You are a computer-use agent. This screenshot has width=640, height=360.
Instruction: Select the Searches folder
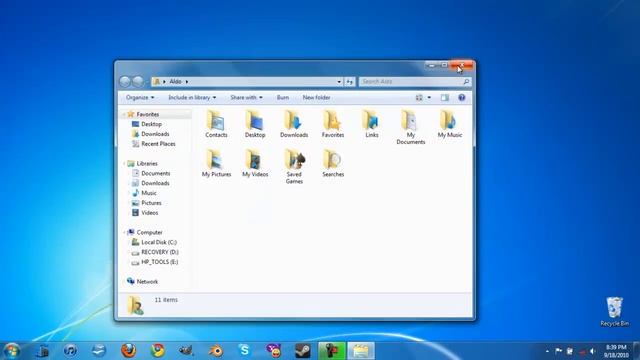tap(333, 163)
